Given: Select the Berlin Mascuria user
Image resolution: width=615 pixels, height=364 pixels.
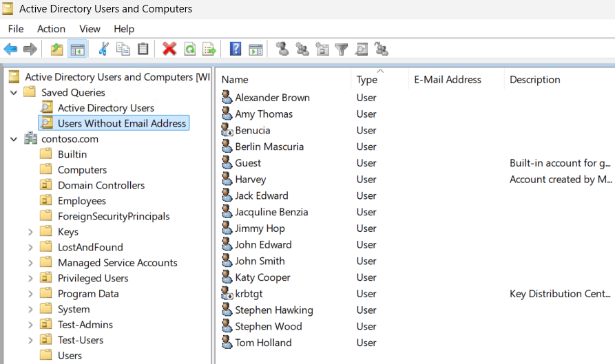Looking at the screenshot, I should click(x=269, y=147).
